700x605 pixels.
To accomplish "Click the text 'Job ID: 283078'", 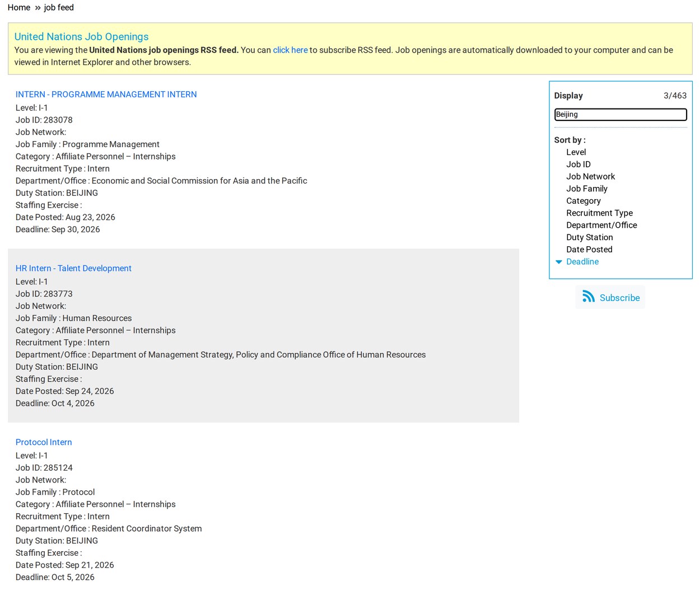I will tap(44, 120).
